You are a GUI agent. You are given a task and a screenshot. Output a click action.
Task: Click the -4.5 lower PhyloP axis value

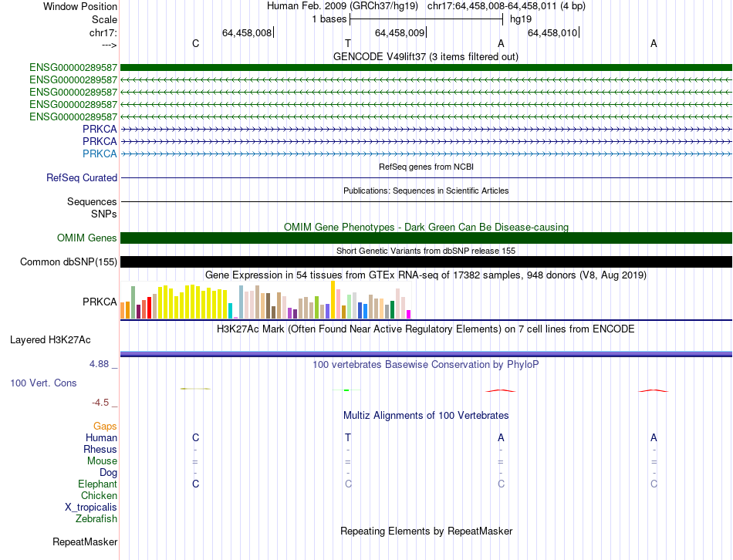point(100,403)
